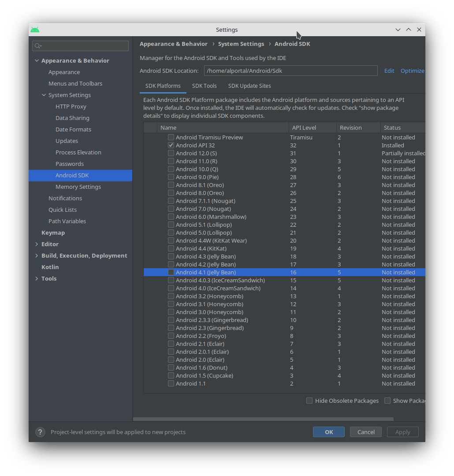Tick the Android 10.0 (Q) checkbox
Viewport: 454px width, 476px height.
click(x=171, y=169)
